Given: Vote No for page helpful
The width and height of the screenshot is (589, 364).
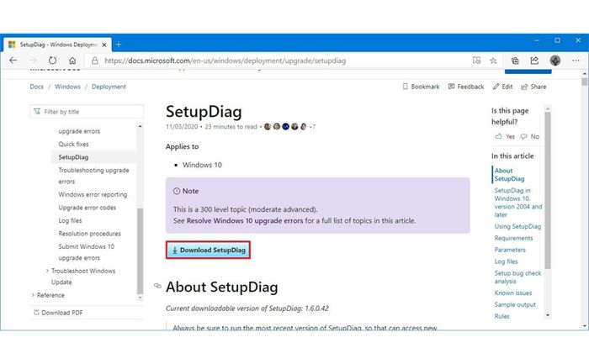Looking at the screenshot, I should 529,136.
